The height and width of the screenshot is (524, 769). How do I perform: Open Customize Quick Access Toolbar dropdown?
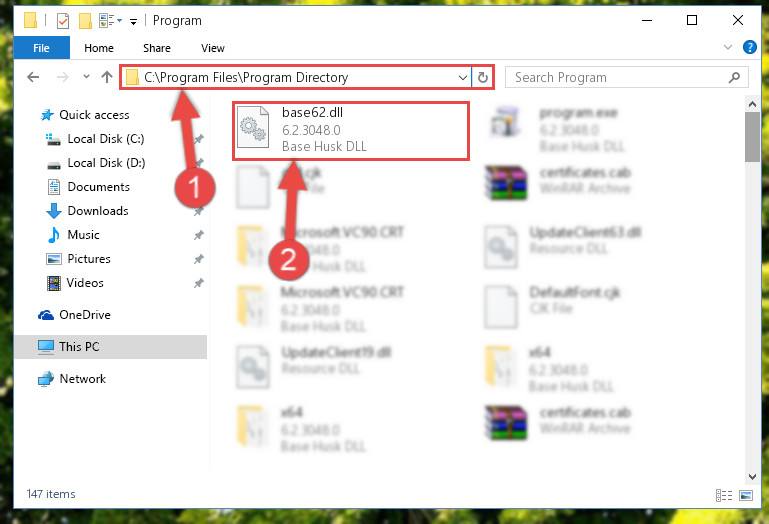point(133,22)
